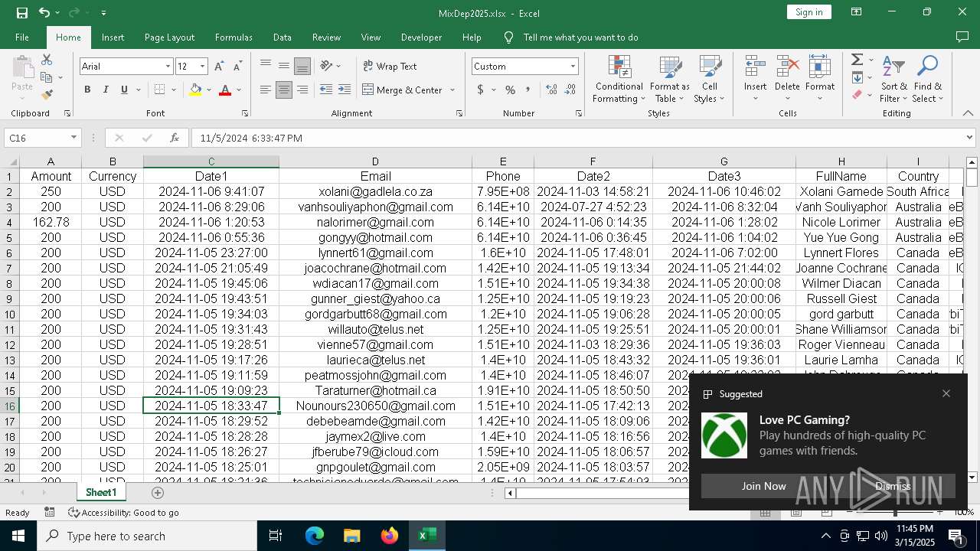The image size is (980, 551).
Task: Click the Save icon in the quick access toolbar
Action: tap(22, 12)
